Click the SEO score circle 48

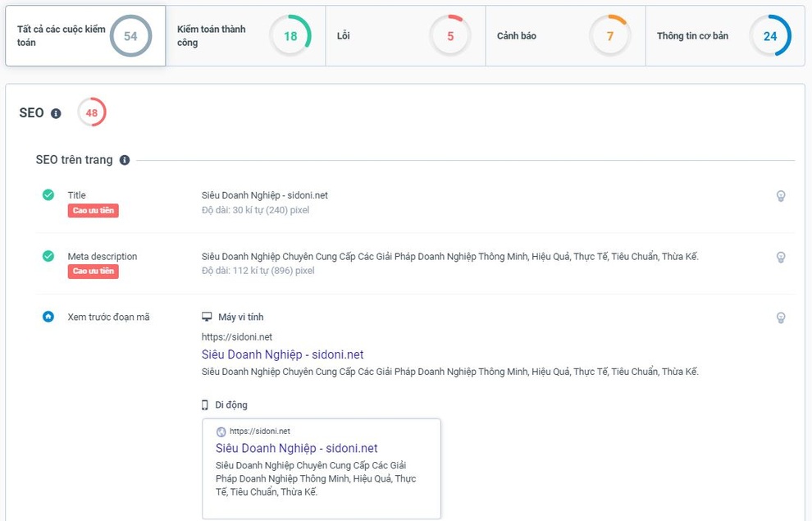[x=92, y=112]
